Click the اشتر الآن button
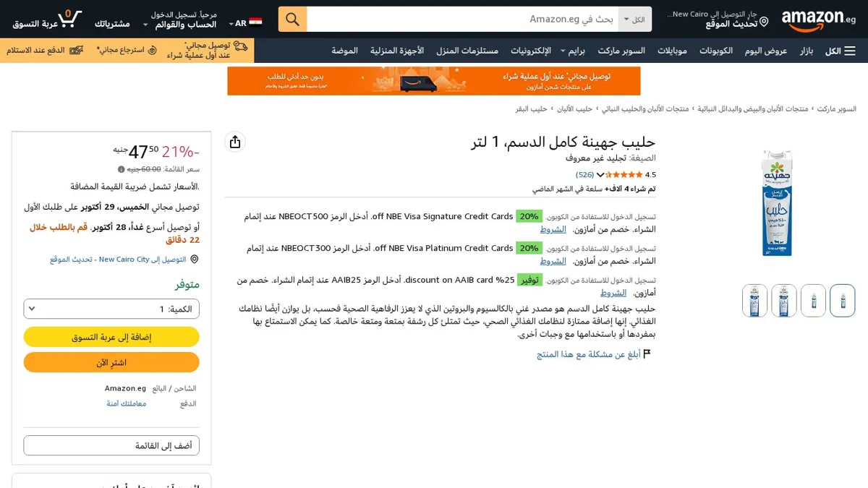 pyautogui.click(x=111, y=362)
